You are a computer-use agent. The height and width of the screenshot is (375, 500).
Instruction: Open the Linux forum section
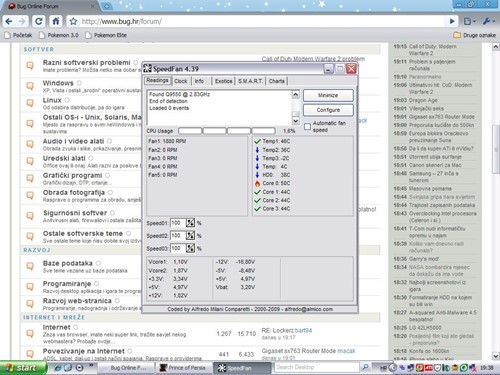click(52, 100)
